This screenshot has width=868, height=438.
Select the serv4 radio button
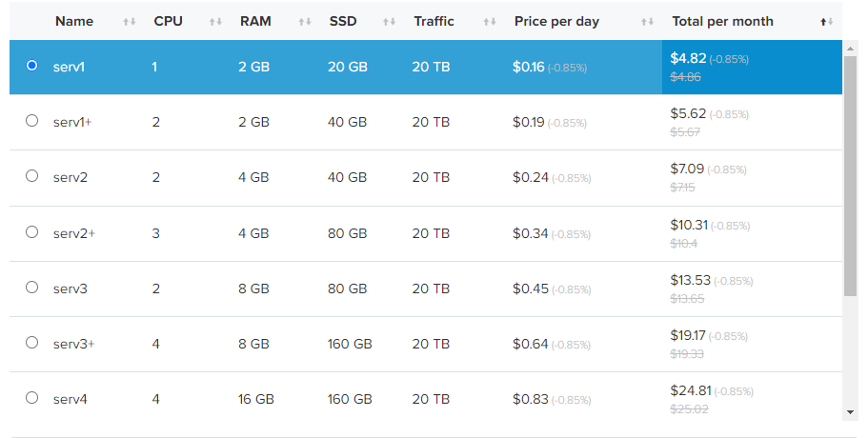32,397
